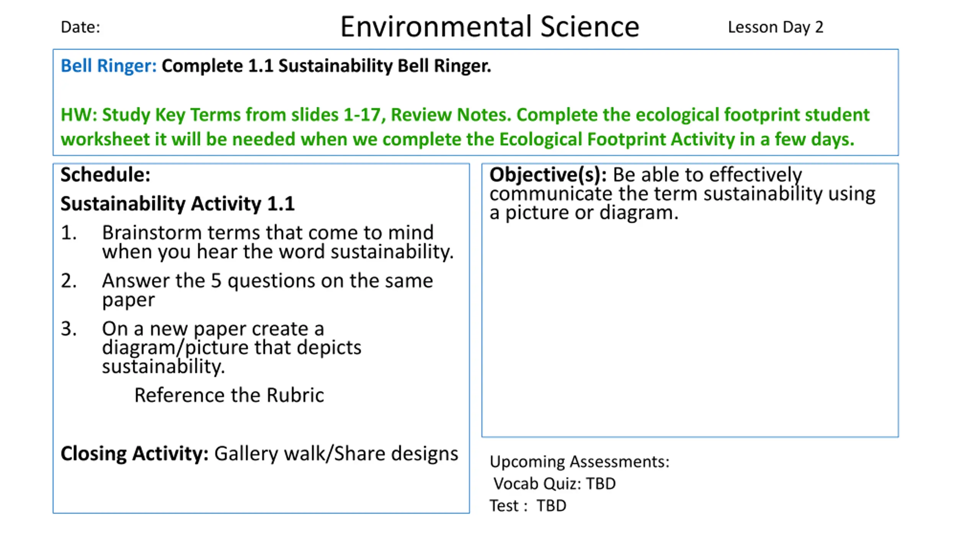Select the Reference the Rubric line
Screen dimensions: 980x551
coord(229,395)
